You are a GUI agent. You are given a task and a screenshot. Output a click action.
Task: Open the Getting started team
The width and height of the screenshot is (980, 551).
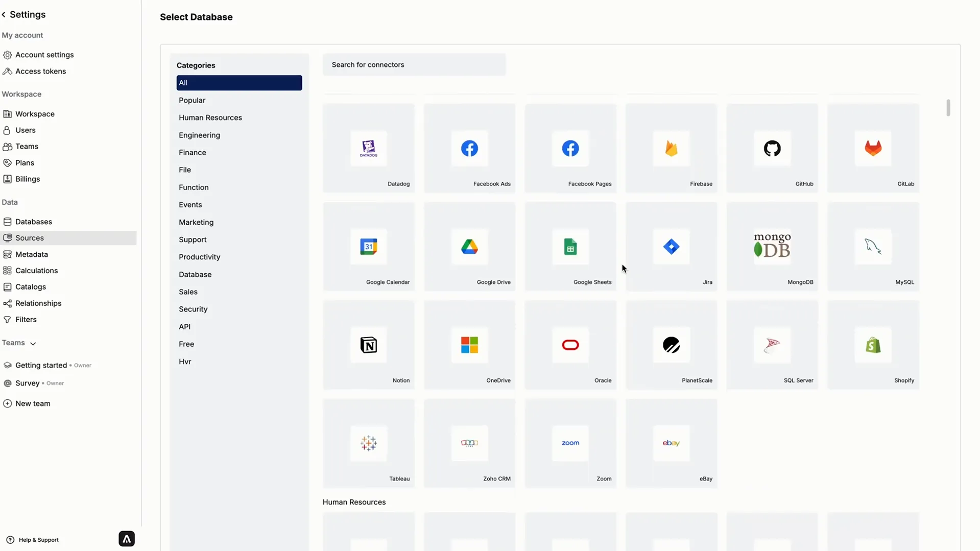point(41,365)
